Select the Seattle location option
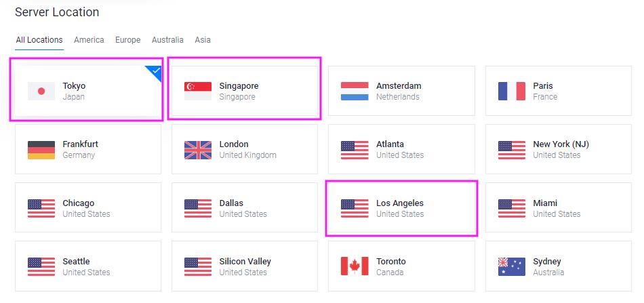 [87, 266]
